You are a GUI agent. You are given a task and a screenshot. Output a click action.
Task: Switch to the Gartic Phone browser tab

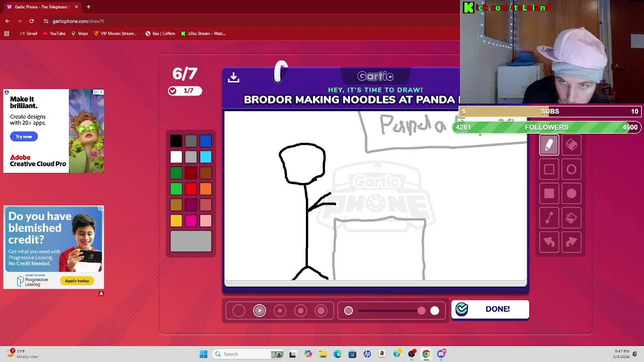coord(42,7)
